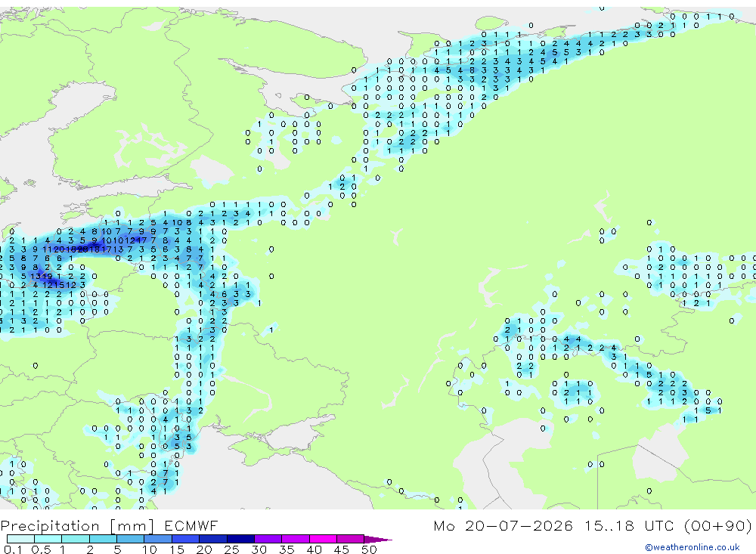The image size is (756, 554).
Task: Pick the 5–10 mm legend color segment
Action: tap(131, 539)
